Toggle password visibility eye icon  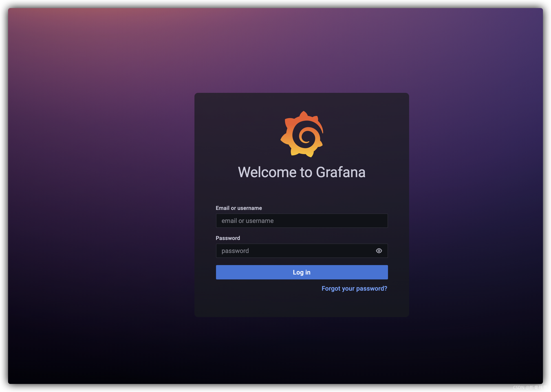[379, 251]
